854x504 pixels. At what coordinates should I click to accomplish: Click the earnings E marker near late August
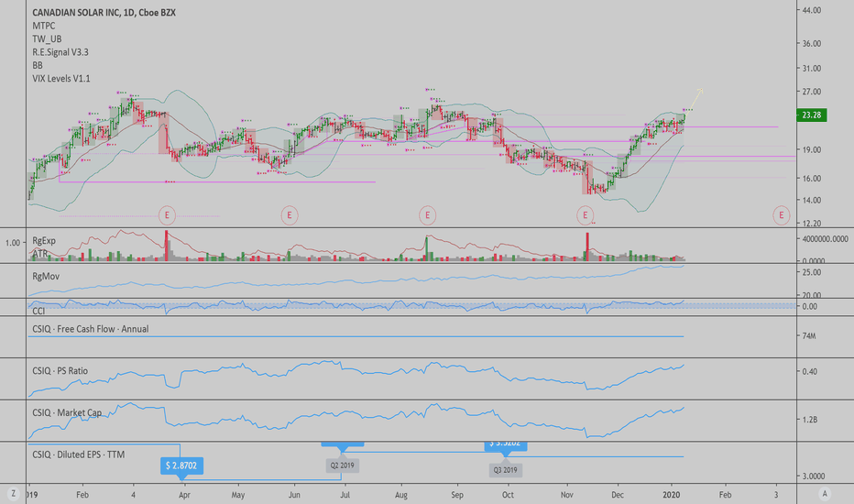tap(428, 215)
